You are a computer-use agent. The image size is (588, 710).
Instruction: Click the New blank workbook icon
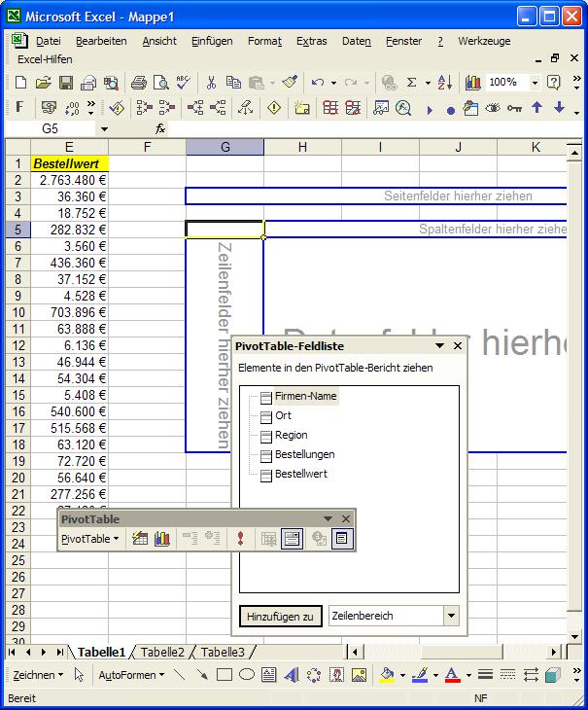20,83
